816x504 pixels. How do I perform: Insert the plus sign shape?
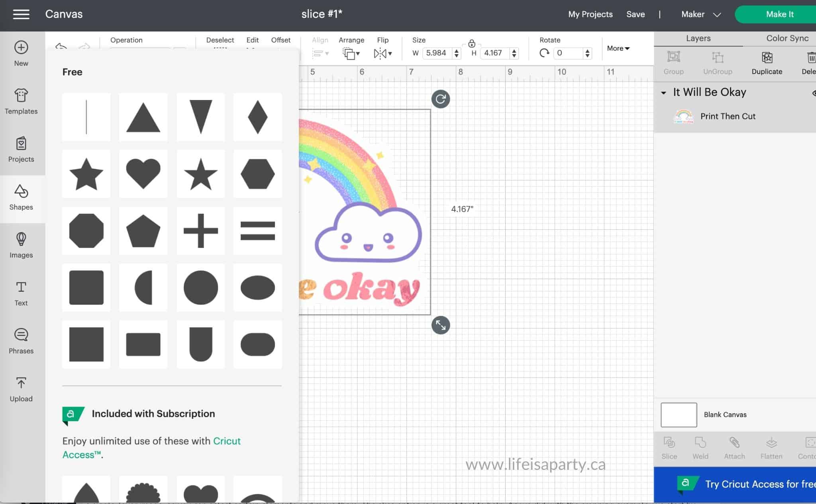[200, 231]
